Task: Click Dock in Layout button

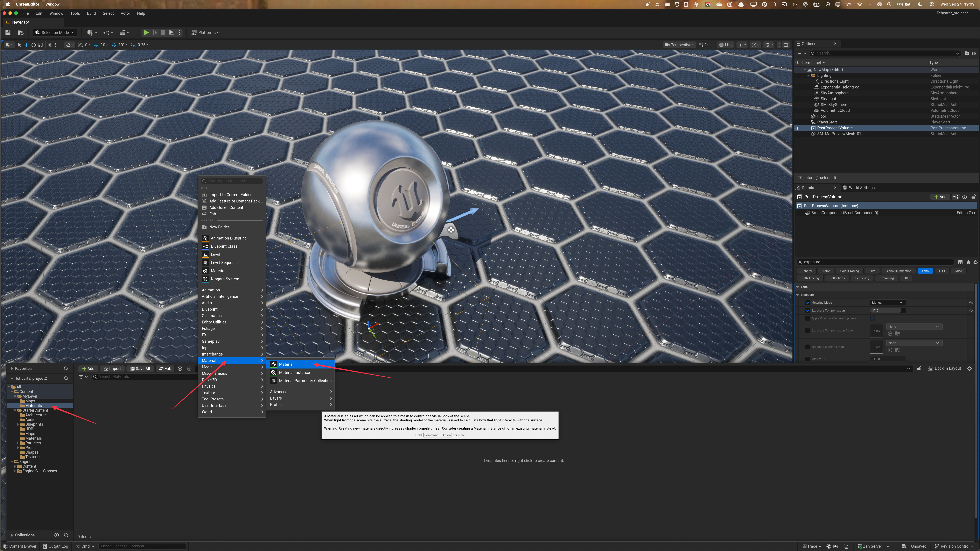Action: coord(944,369)
